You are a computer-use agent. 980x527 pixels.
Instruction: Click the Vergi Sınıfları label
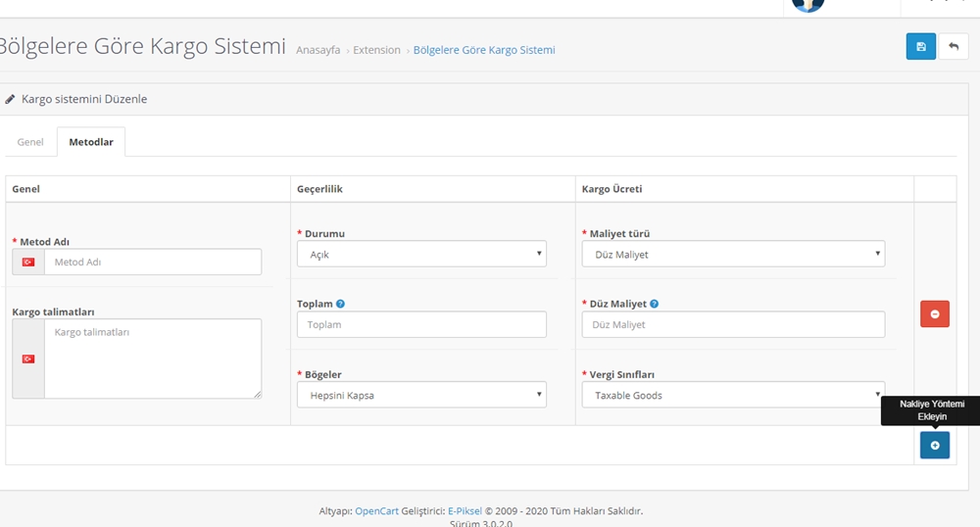(622, 374)
